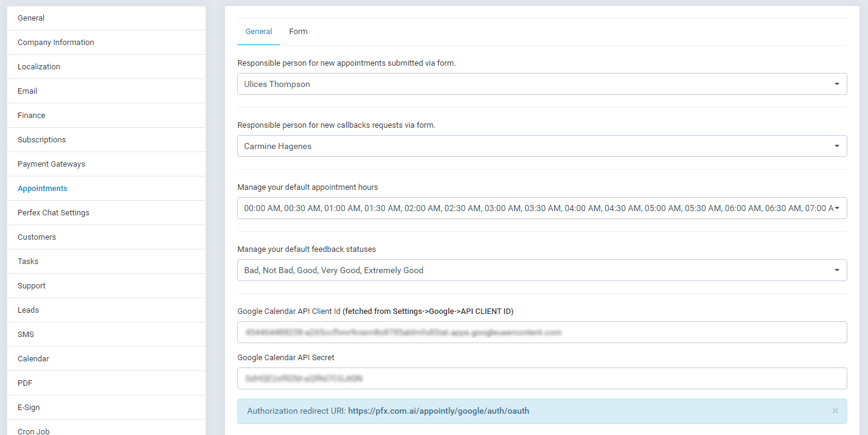Go to Email settings
Image resolution: width=868 pixels, height=435 pixels.
coord(27,91)
